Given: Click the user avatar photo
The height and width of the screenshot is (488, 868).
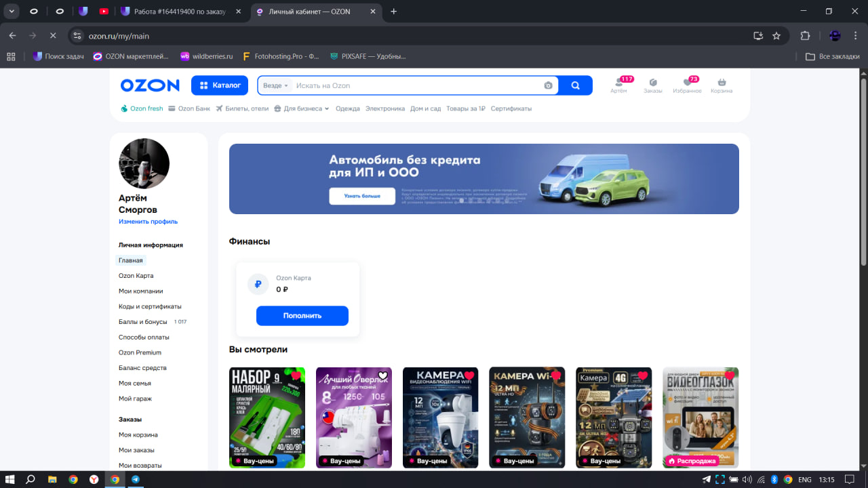Looking at the screenshot, I should [144, 163].
